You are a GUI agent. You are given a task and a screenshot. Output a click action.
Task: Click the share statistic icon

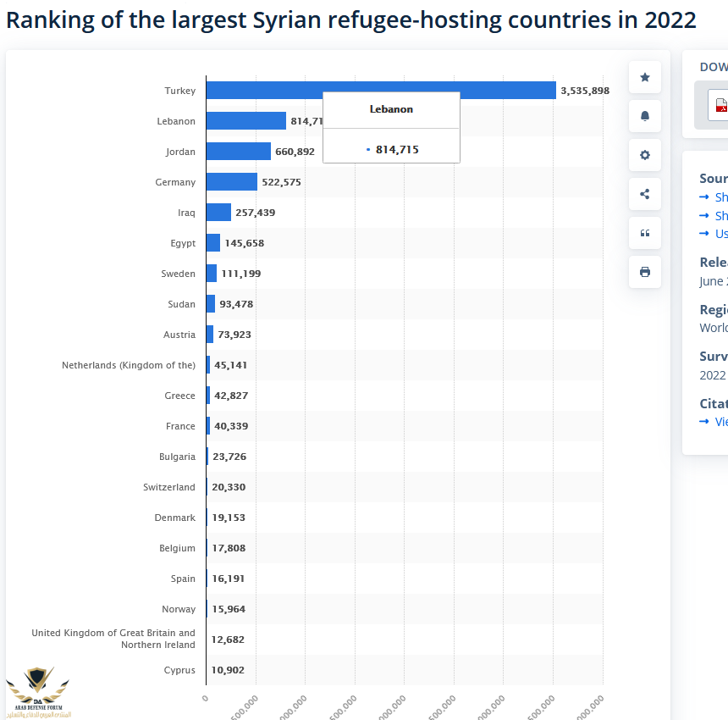click(x=645, y=194)
